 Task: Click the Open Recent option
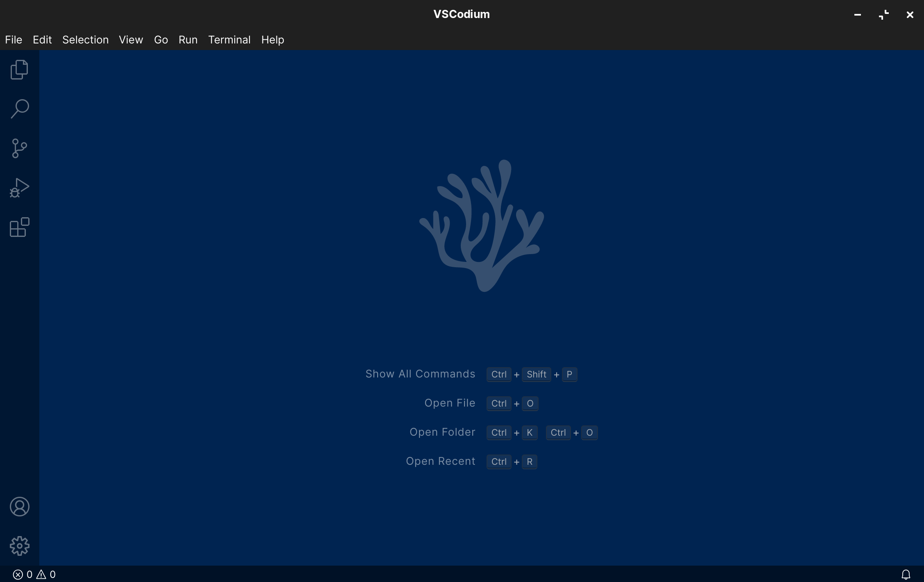click(440, 462)
